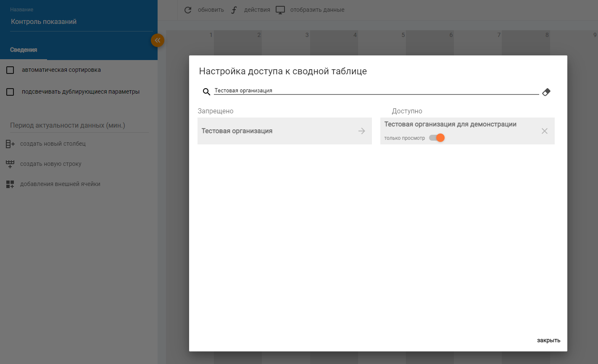Toggle the только просмотр switch
This screenshot has height=364, width=598.
(x=437, y=138)
